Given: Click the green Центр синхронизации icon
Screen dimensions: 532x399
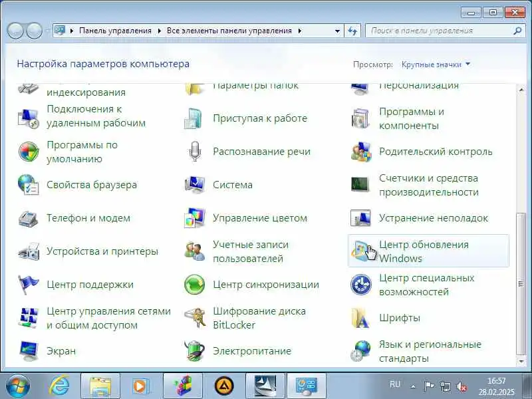Looking at the screenshot, I should [x=194, y=285].
